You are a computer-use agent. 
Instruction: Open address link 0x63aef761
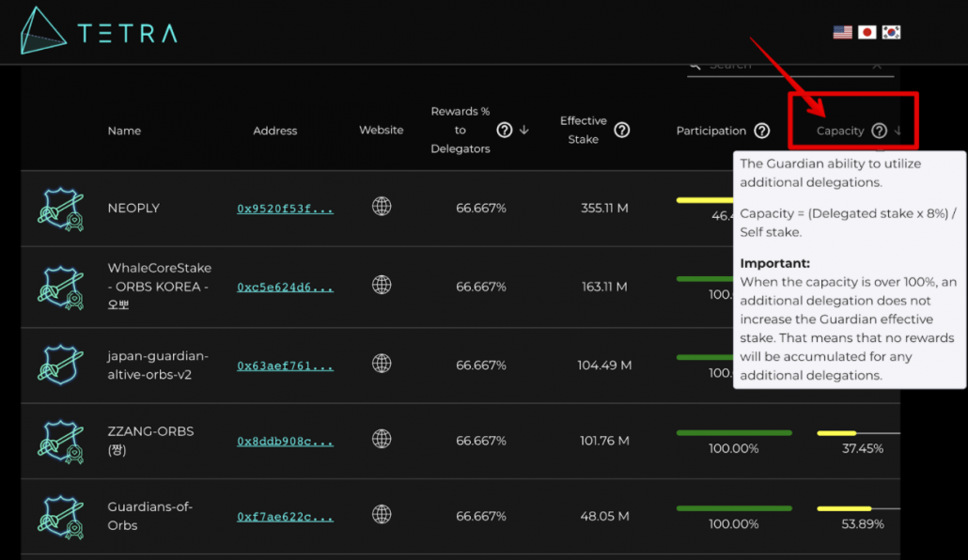click(285, 366)
